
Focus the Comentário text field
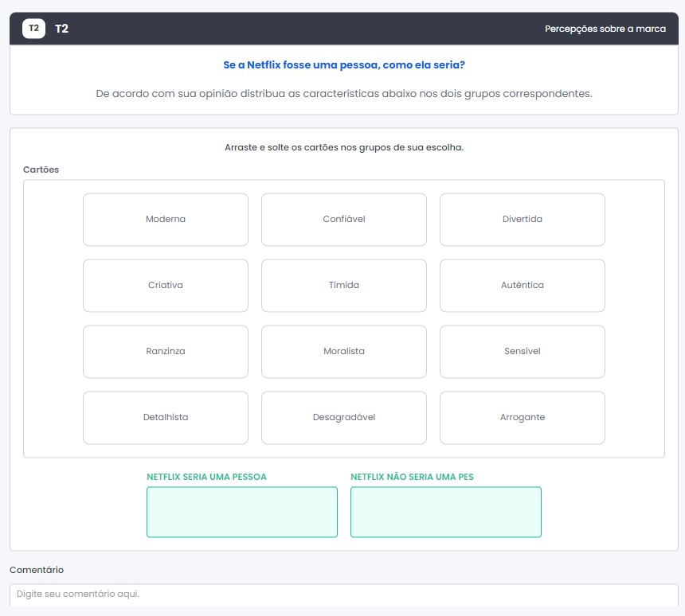click(344, 595)
